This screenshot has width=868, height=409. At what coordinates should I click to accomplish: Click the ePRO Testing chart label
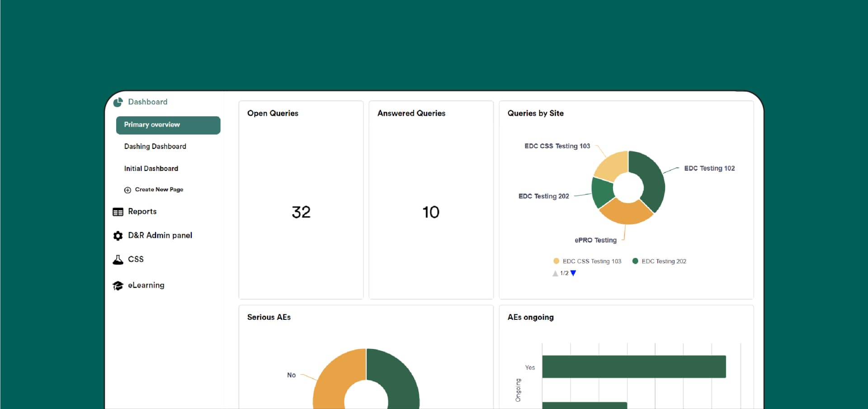(x=595, y=240)
